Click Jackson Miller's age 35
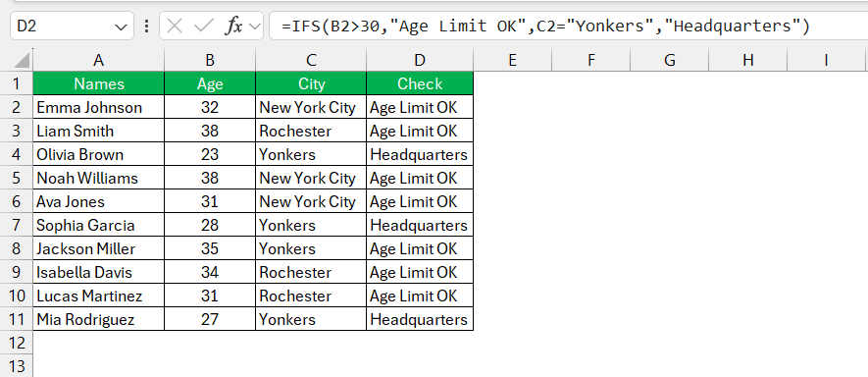This screenshot has width=868, height=377. coord(210,248)
